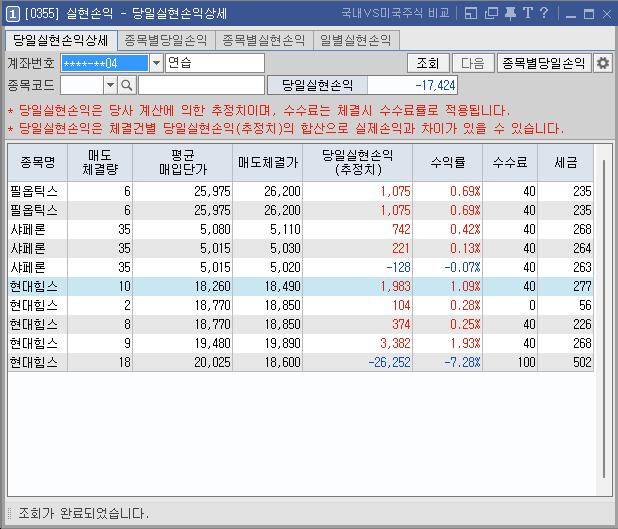This screenshot has width=618, height=529.
Task: Open 국내VS미국주식 비교 link
Action: click(x=396, y=13)
